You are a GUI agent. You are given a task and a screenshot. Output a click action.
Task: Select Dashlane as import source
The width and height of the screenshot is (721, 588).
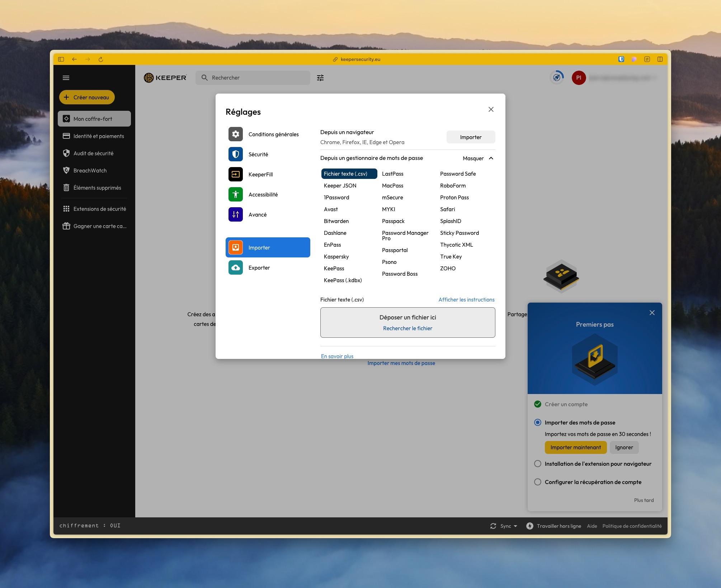(x=335, y=233)
